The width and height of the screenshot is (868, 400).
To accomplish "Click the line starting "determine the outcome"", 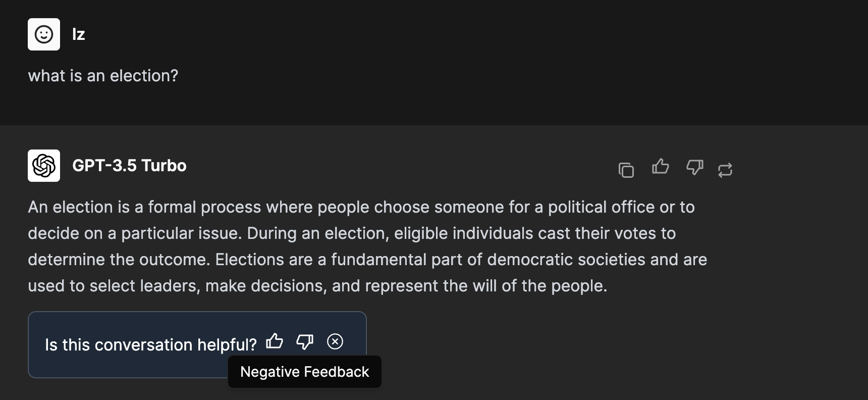I will (367, 260).
